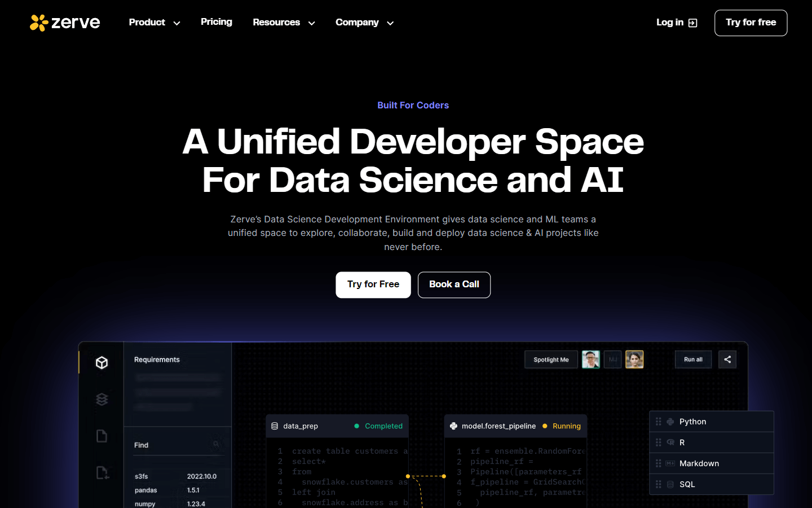Click the search magnifier icon in Find

point(216,445)
